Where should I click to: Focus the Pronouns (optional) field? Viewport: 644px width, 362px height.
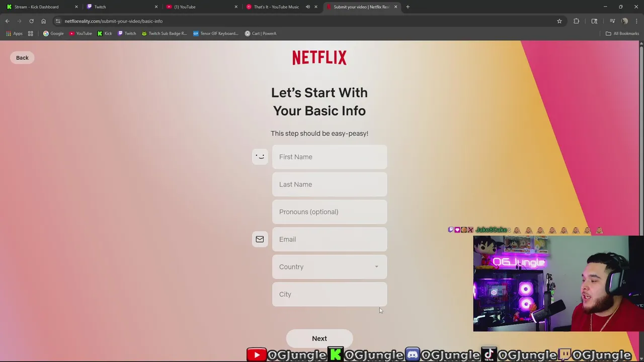pyautogui.click(x=330, y=212)
